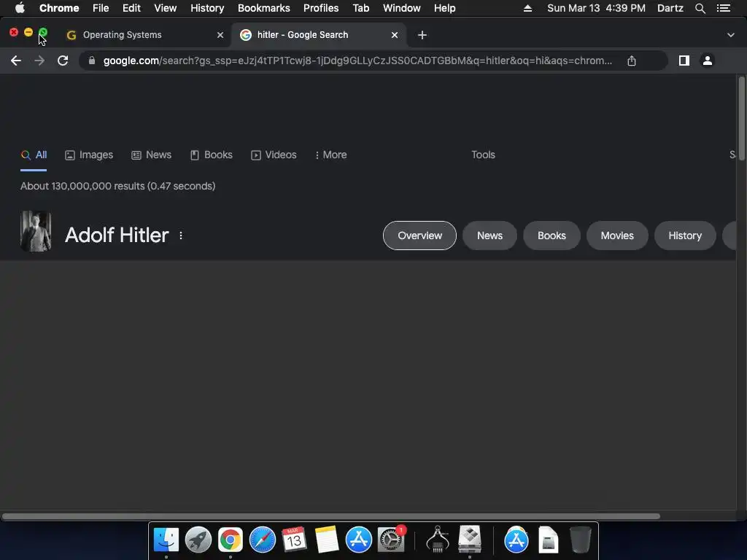Open System Preferences with badge in dock

coord(391,540)
